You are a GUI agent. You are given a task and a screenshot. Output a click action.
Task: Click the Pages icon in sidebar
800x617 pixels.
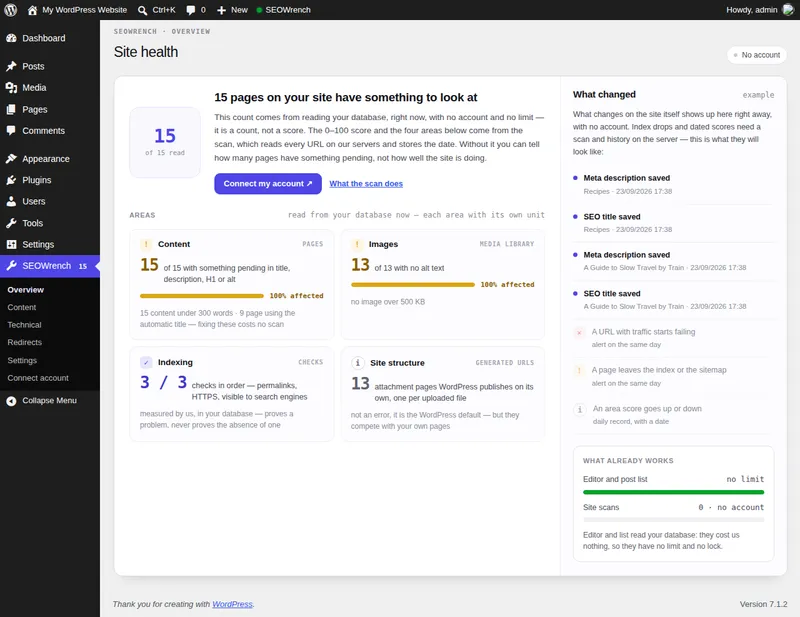[x=11, y=109]
